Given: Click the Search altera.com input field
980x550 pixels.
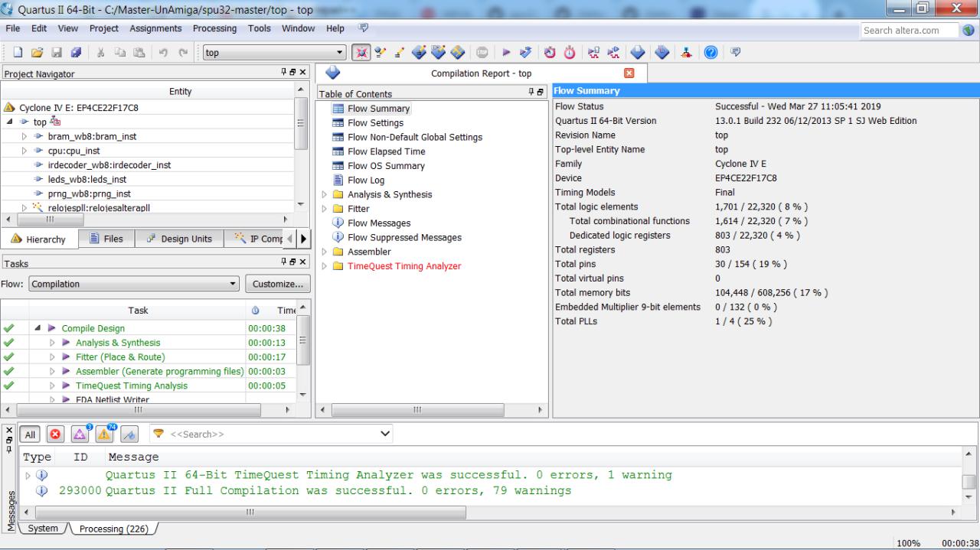Looking at the screenshot, I should (909, 31).
